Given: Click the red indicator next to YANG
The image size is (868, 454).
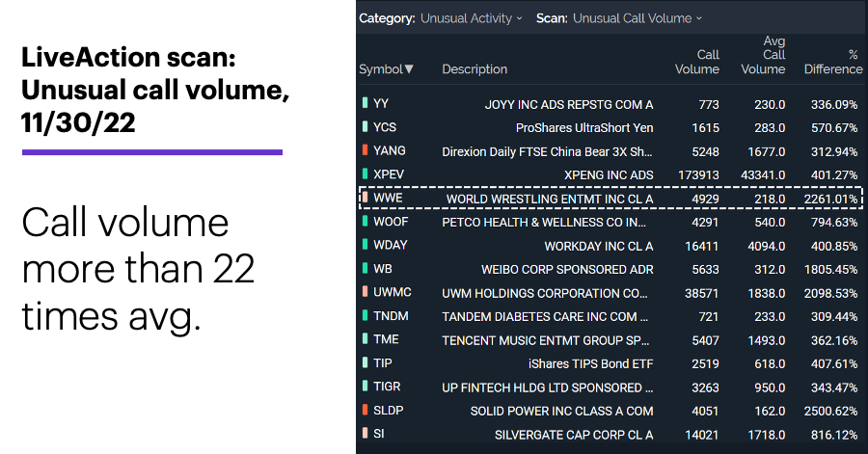Looking at the screenshot, I should pos(365,149).
